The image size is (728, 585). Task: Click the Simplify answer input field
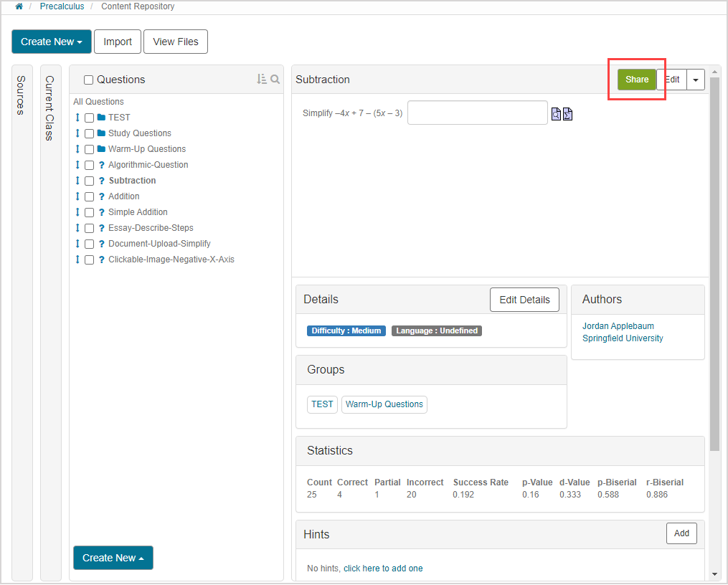[477, 113]
